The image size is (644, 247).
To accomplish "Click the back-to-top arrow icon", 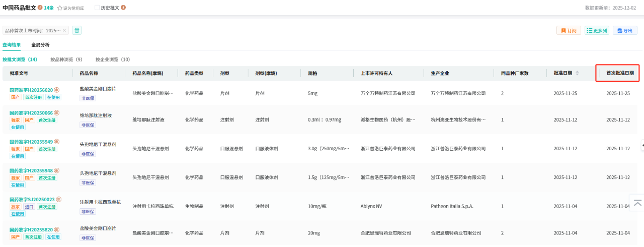I will (x=637, y=203).
